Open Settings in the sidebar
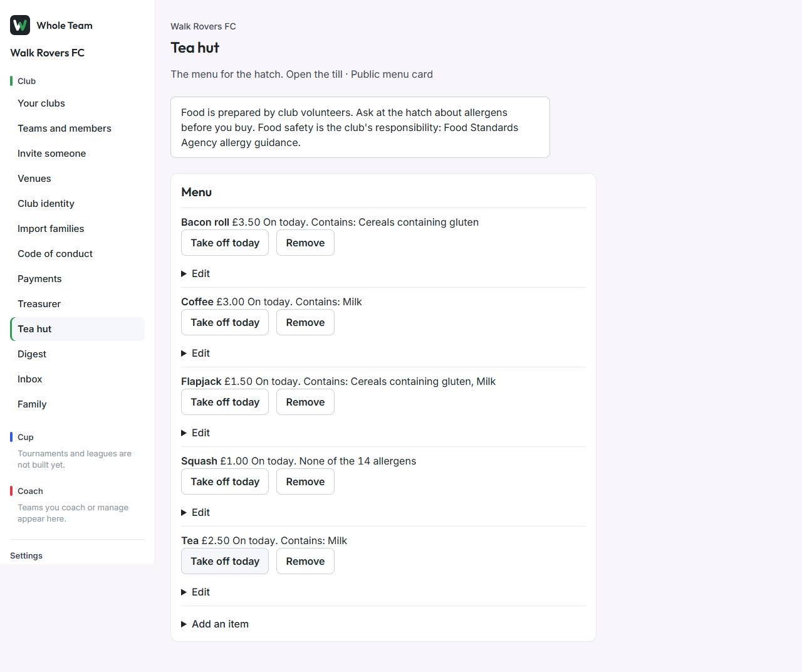The width and height of the screenshot is (802, 672). pyautogui.click(x=26, y=556)
